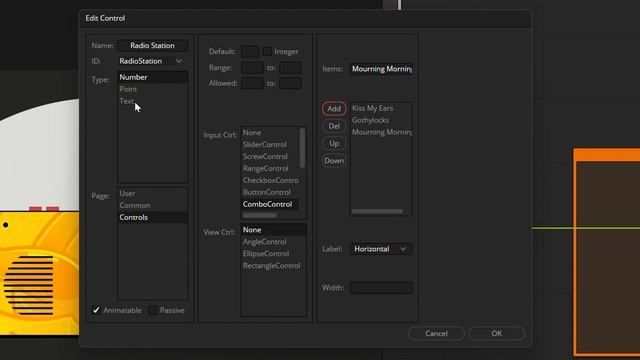Select ScrewControl in Input Ctrl list
Screen dimensions: 640x360
click(270, 156)
